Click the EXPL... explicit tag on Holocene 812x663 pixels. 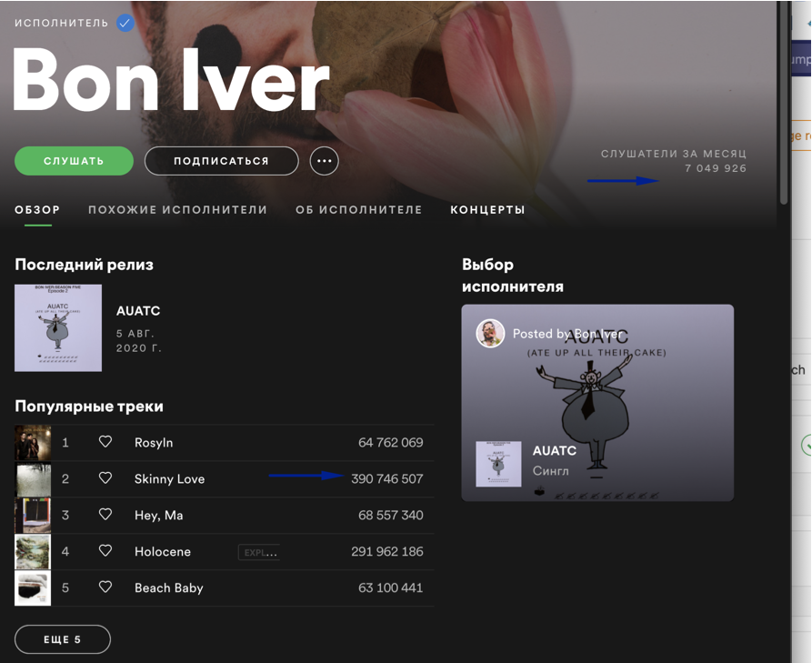pos(259,553)
